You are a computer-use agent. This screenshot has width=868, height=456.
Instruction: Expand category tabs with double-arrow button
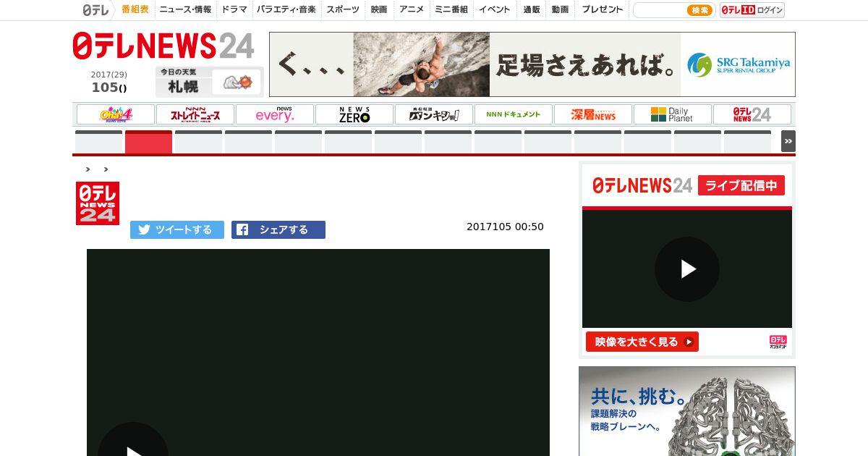788,141
